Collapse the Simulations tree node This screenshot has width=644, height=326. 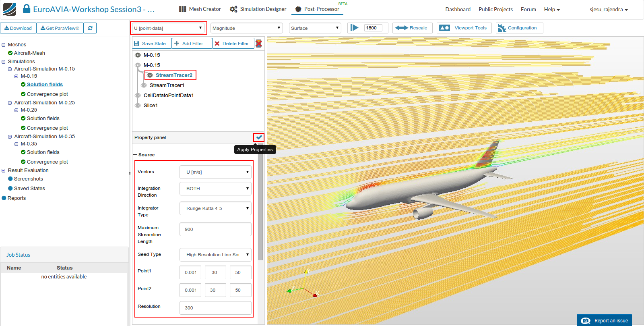coord(3,62)
